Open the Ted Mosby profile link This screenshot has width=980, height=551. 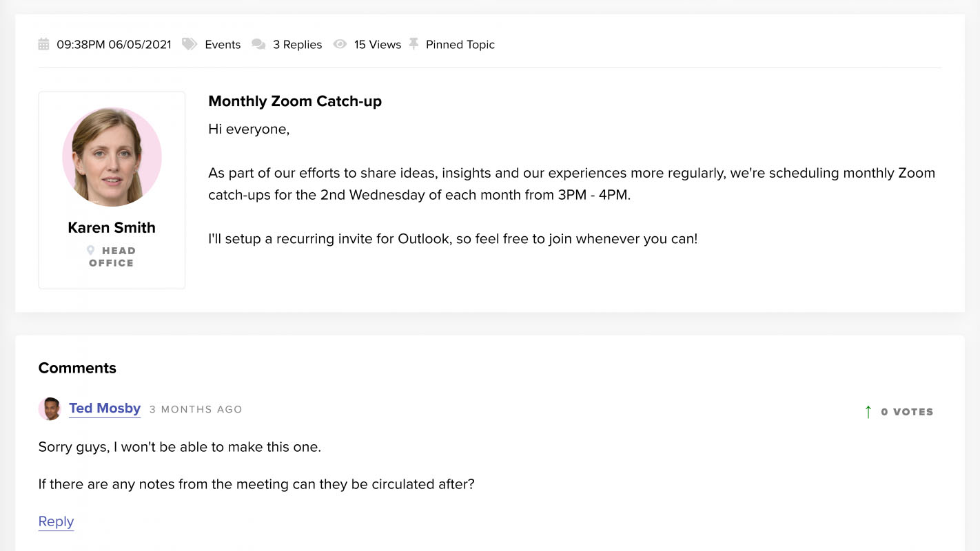pos(105,408)
